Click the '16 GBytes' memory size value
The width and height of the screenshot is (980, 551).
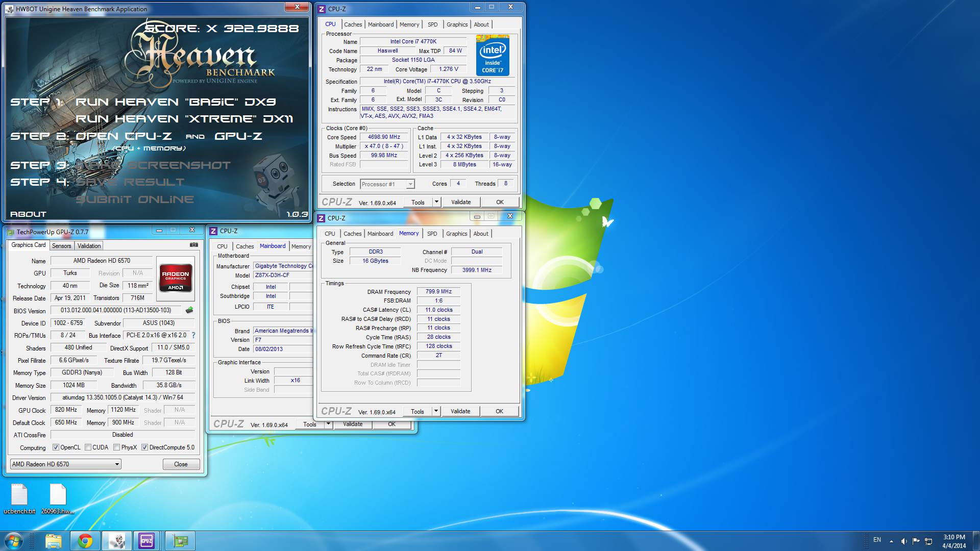[x=375, y=261]
